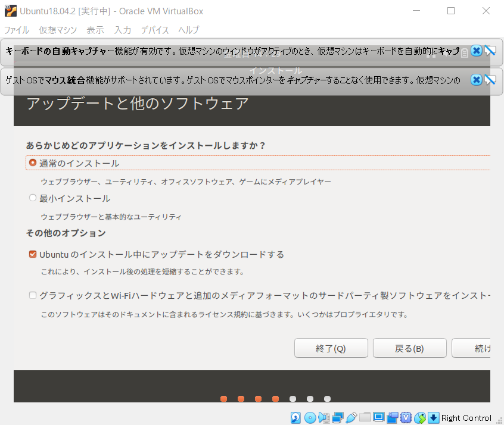Open the USB devices status icon
The height and width of the screenshot is (425, 504).
[351, 417]
